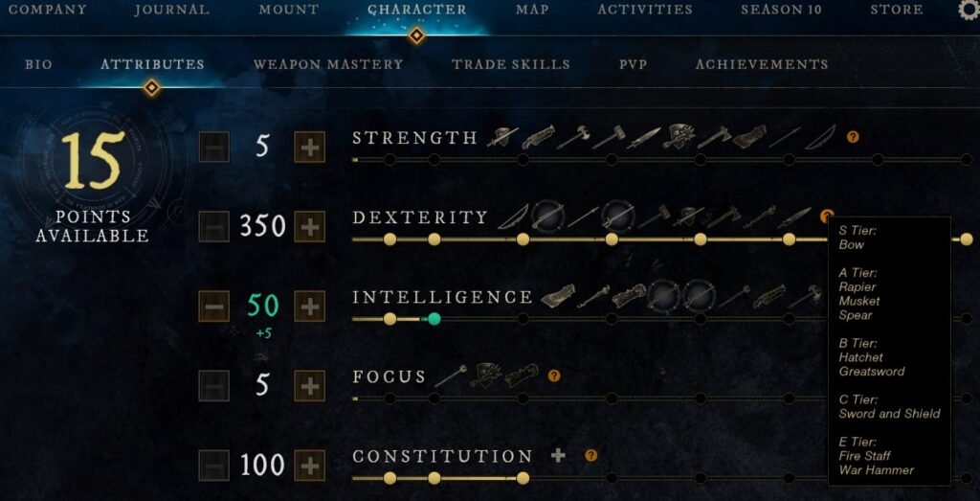Open the Store menu

897,10
